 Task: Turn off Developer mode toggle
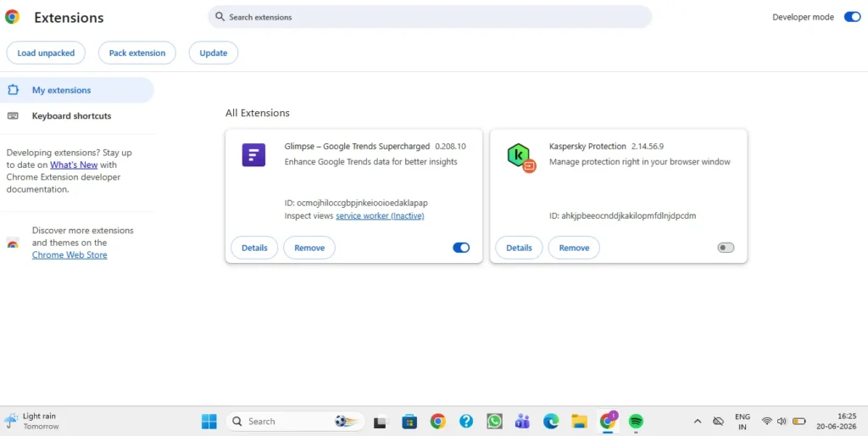click(x=852, y=17)
